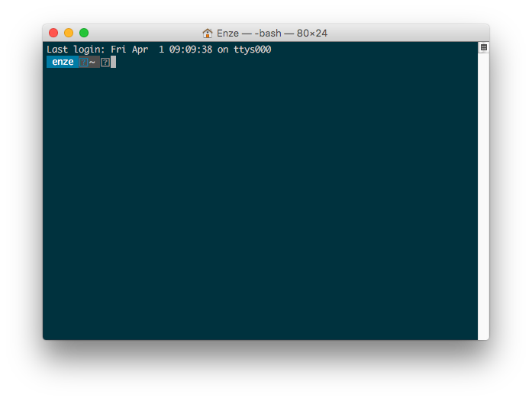This screenshot has width=532, height=401.
Task: Click the 80×24 size text in the title
Action: [311, 34]
